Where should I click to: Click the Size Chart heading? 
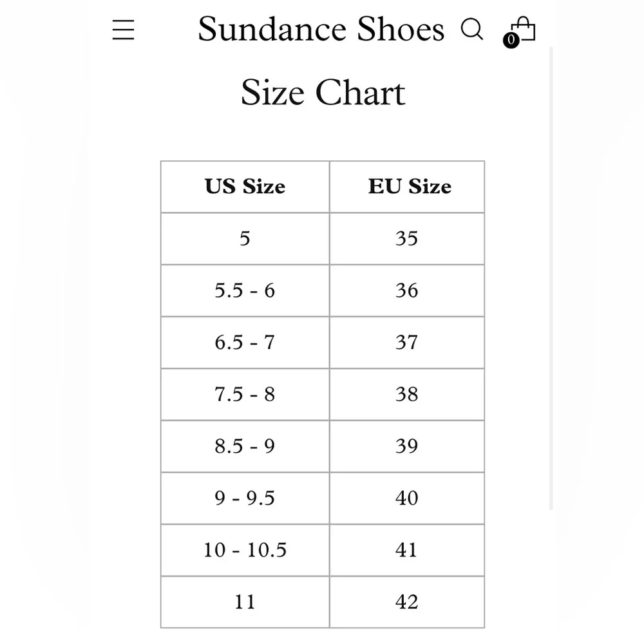323,93
